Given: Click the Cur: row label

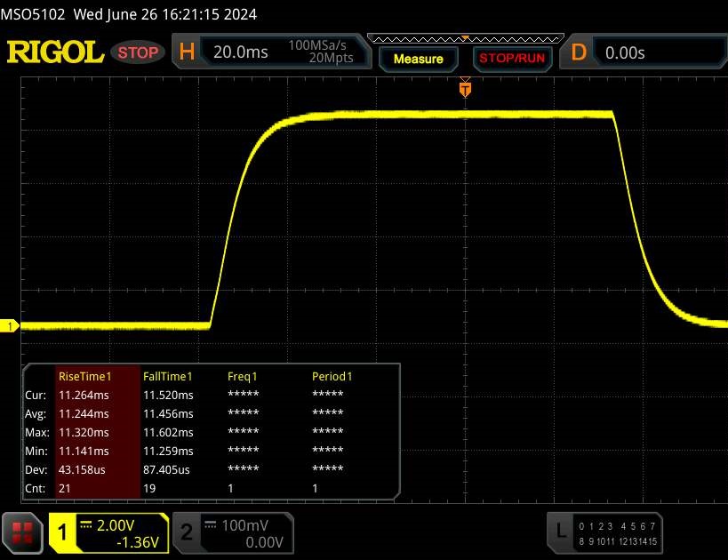Looking at the screenshot, I should point(36,396).
